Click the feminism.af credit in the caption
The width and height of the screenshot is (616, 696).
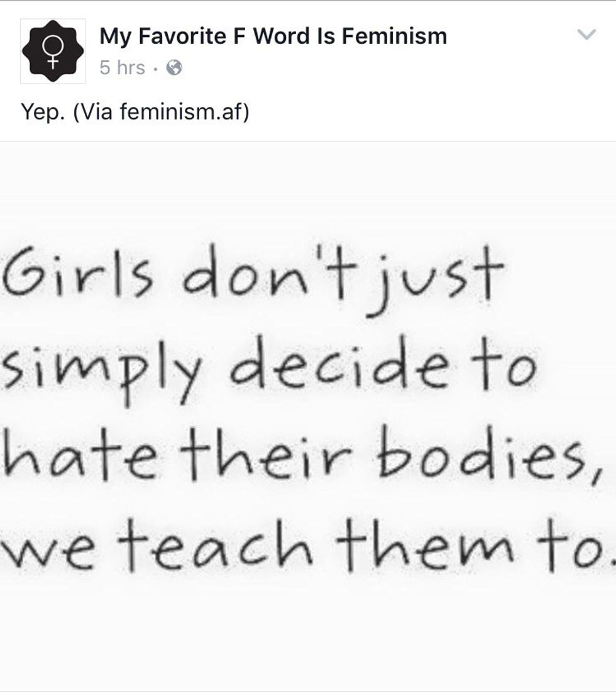pyautogui.click(x=180, y=111)
